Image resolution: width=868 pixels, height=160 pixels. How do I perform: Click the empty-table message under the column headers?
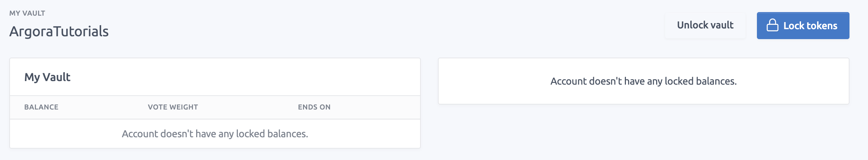215,134
